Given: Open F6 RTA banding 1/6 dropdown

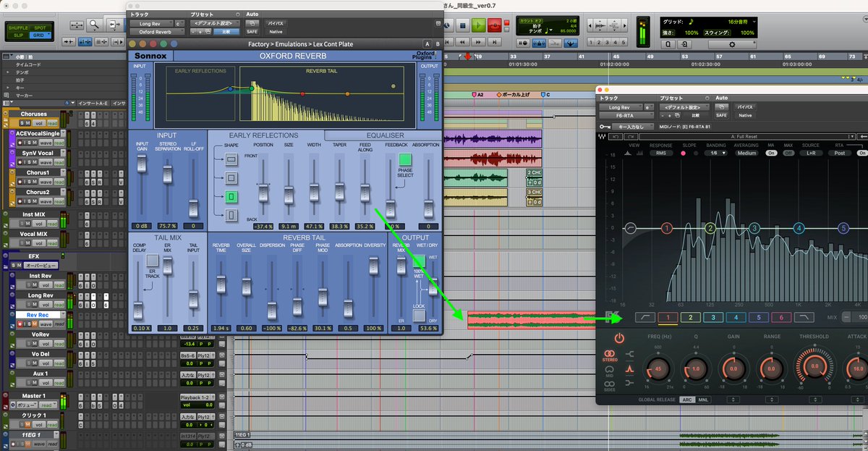Looking at the screenshot, I should point(715,153).
